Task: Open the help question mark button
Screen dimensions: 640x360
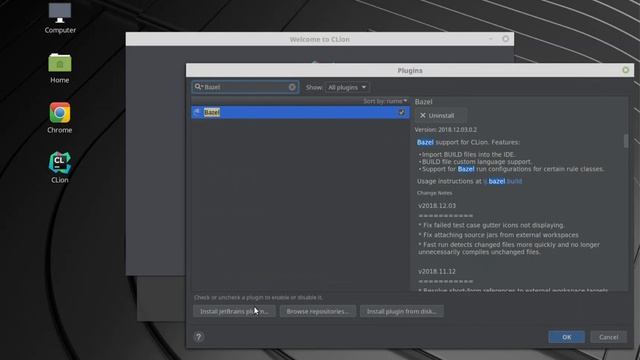Action: [198, 337]
